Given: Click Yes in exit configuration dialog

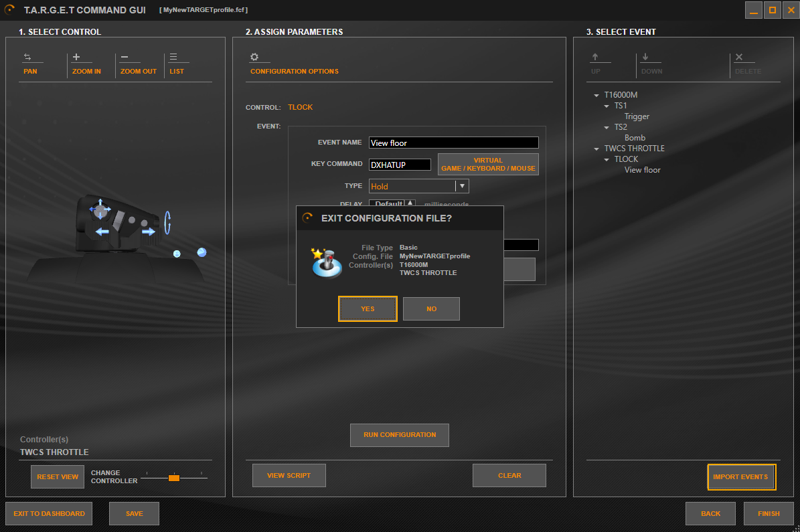Looking at the screenshot, I should coord(368,308).
